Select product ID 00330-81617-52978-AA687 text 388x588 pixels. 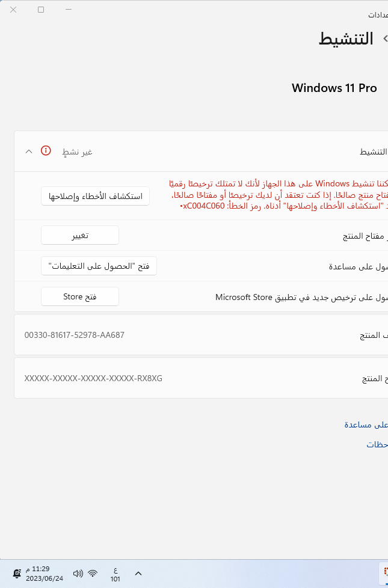pos(75,335)
